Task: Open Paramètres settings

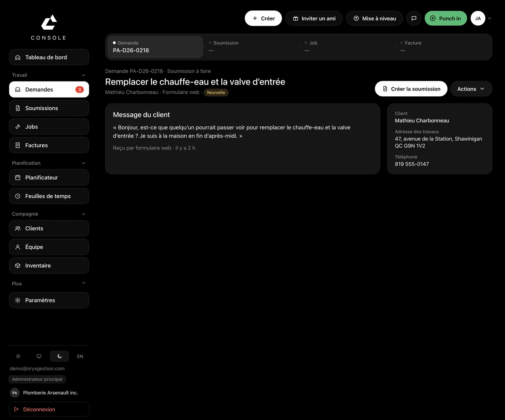Action: click(x=49, y=300)
